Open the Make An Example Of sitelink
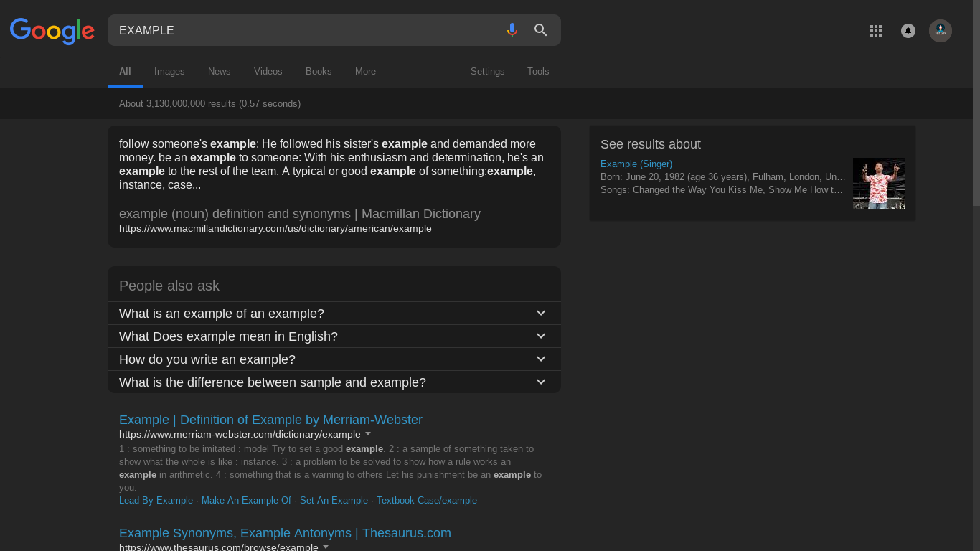This screenshot has height=551, width=980. coord(246,501)
